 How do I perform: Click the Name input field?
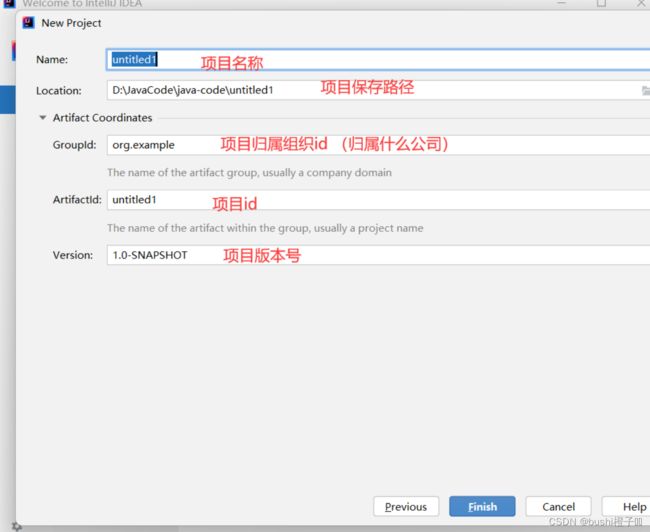378,60
